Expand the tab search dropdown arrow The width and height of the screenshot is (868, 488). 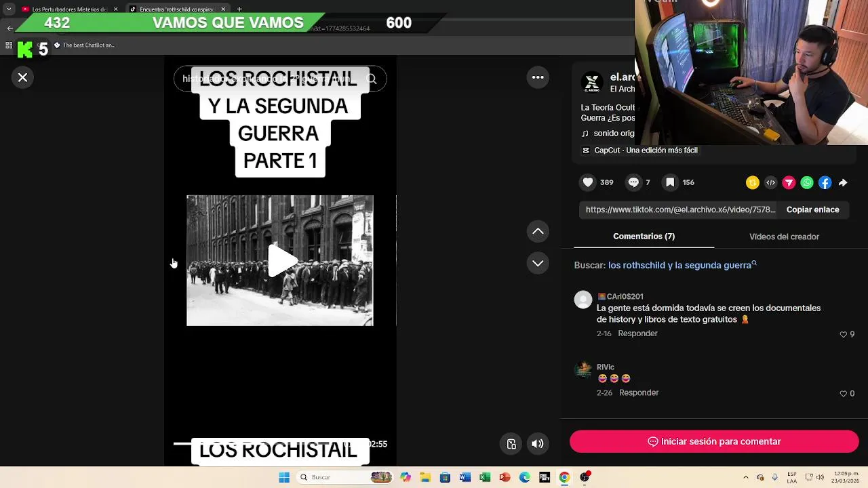(x=9, y=9)
